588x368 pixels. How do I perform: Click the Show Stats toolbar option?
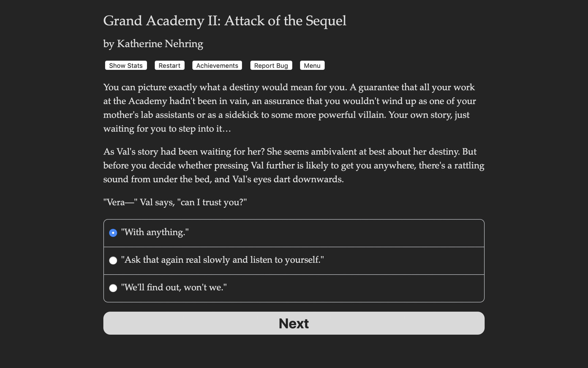click(x=126, y=65)
